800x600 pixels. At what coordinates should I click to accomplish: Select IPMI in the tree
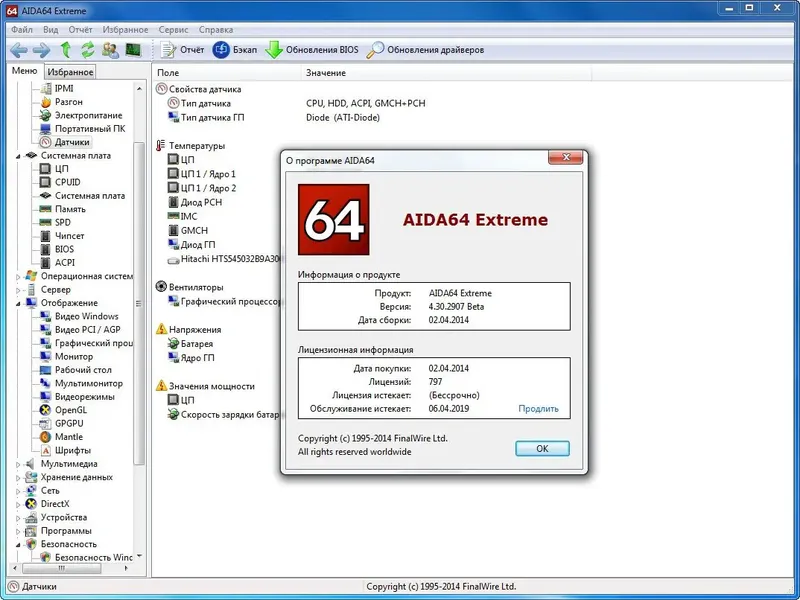pyautogui.click(x=64, y=88)
